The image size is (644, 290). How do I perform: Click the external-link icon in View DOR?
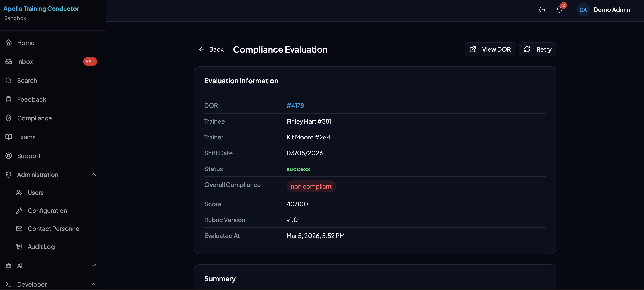click(x=473, y=49)
